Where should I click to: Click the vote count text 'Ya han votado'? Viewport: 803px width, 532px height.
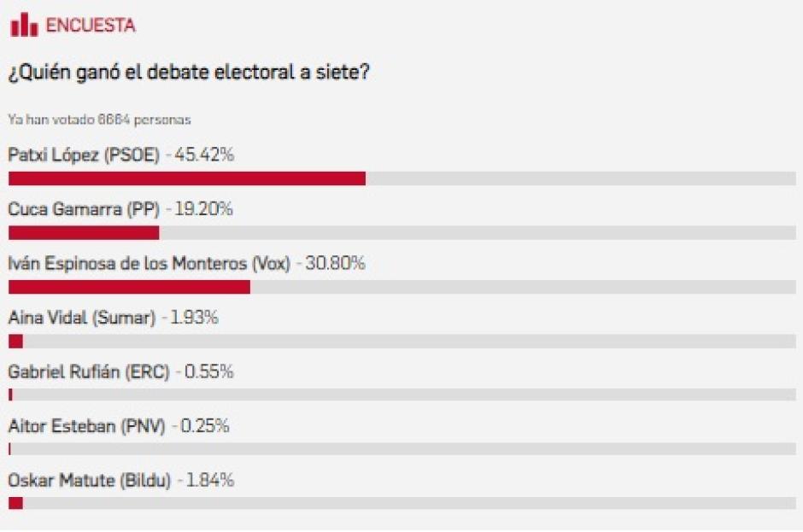[99, 120]
